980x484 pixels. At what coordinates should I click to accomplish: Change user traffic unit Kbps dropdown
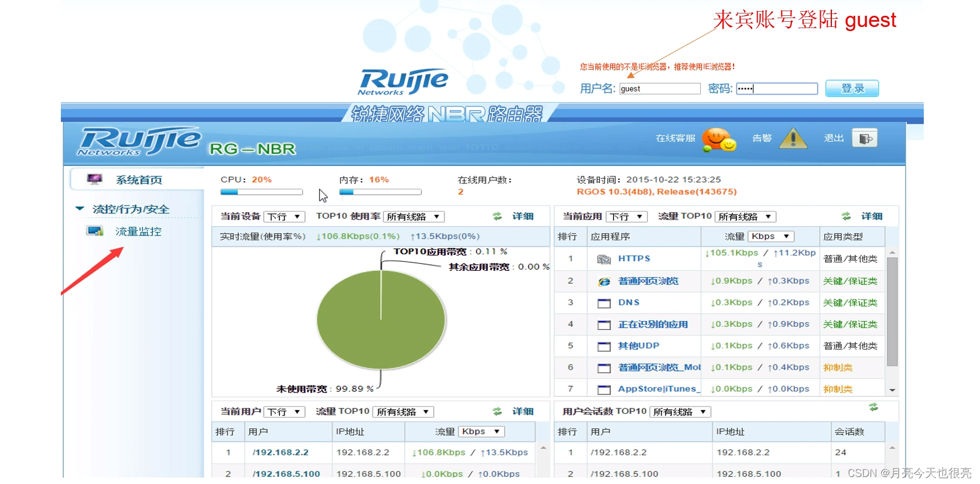click(x=481, y=431)
